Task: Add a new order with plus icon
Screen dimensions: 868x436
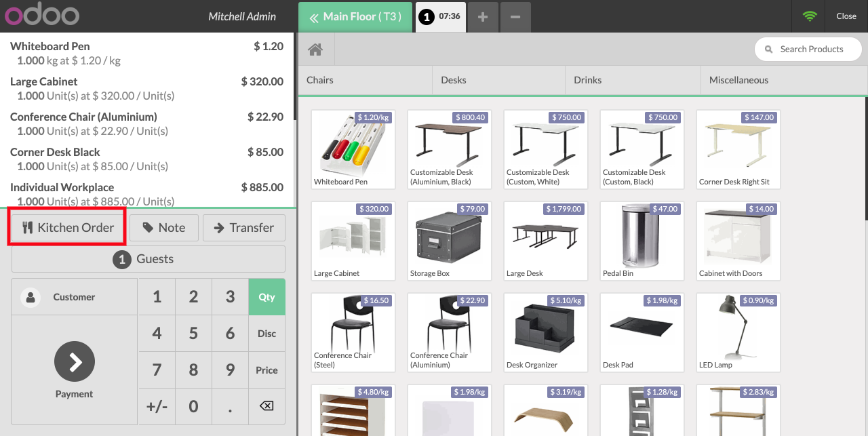Action: tap(483, 17)
